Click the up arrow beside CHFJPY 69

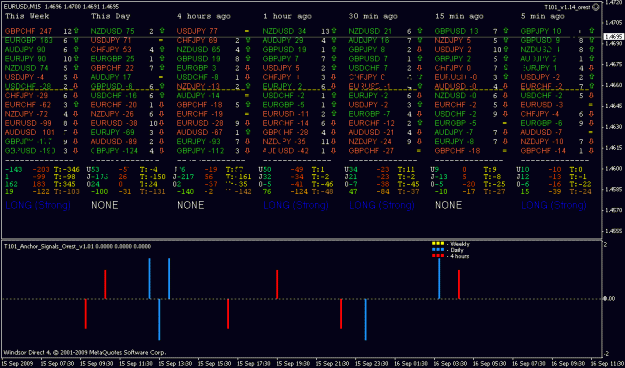point(248,40)
